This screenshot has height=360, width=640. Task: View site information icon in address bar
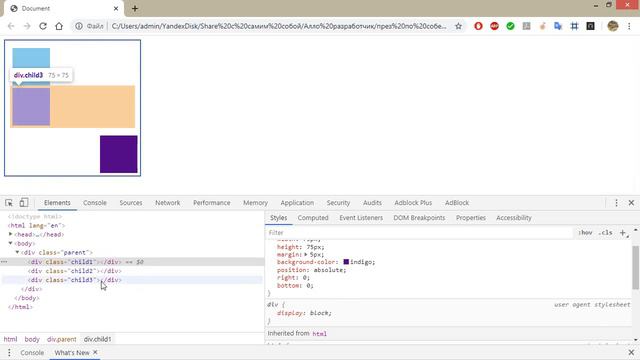click(x=79, y=26)
